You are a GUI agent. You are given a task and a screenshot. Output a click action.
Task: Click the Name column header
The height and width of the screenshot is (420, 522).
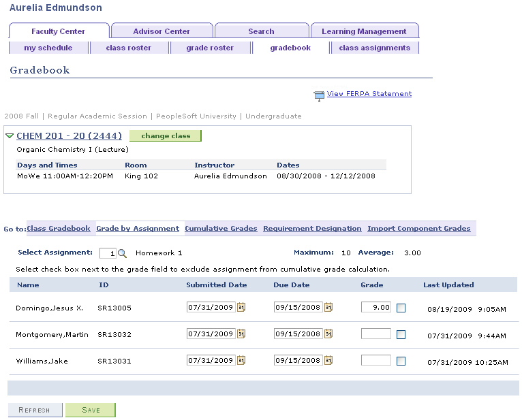click(x=29, y=285)
